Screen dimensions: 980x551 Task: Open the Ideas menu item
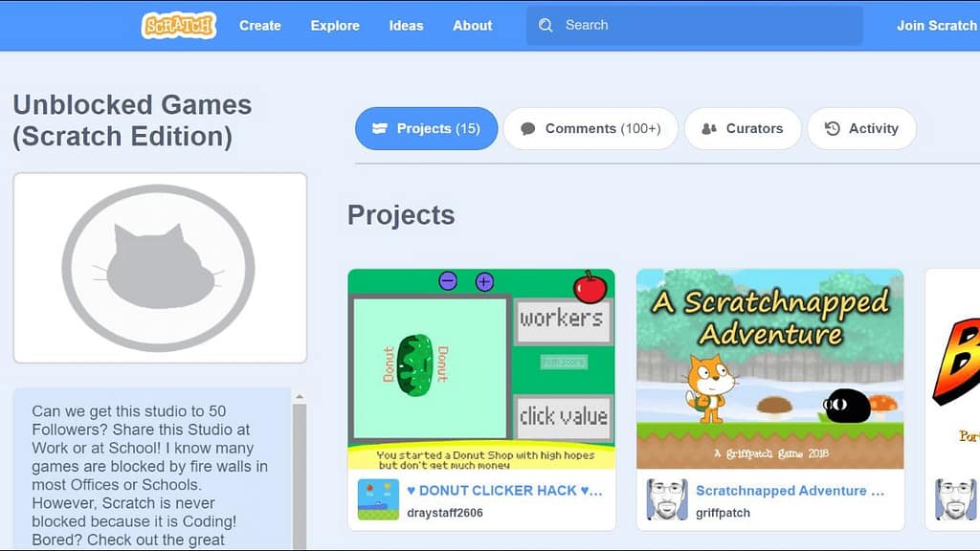pos(406,26)
